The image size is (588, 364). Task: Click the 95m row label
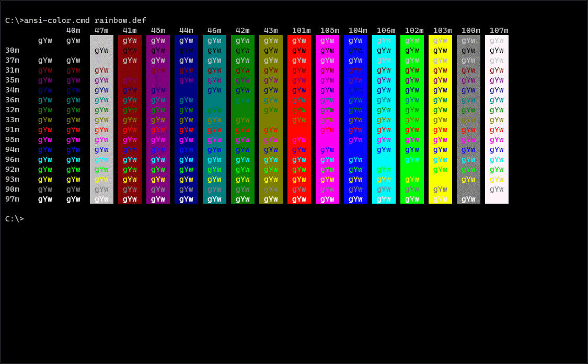(x=13, y=140)
